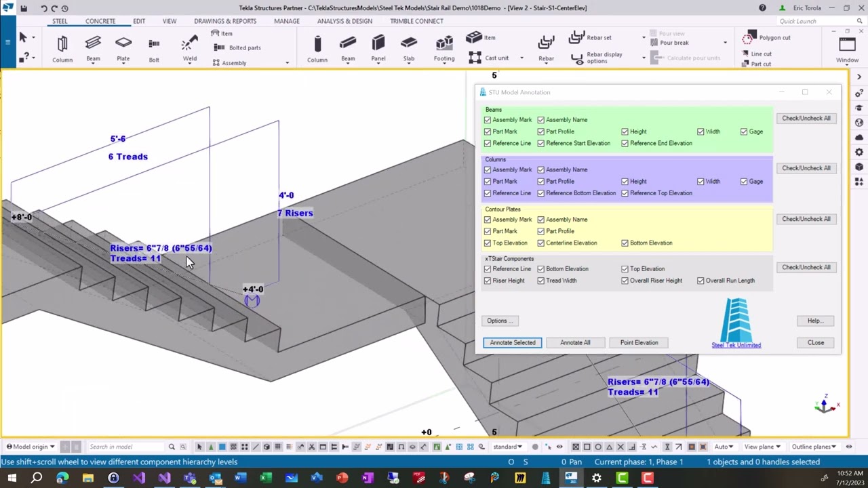This screenshot has width=868, height=488.
Task: Click Check/Uncheck All for Beams
Action: (x=806, y=119)
